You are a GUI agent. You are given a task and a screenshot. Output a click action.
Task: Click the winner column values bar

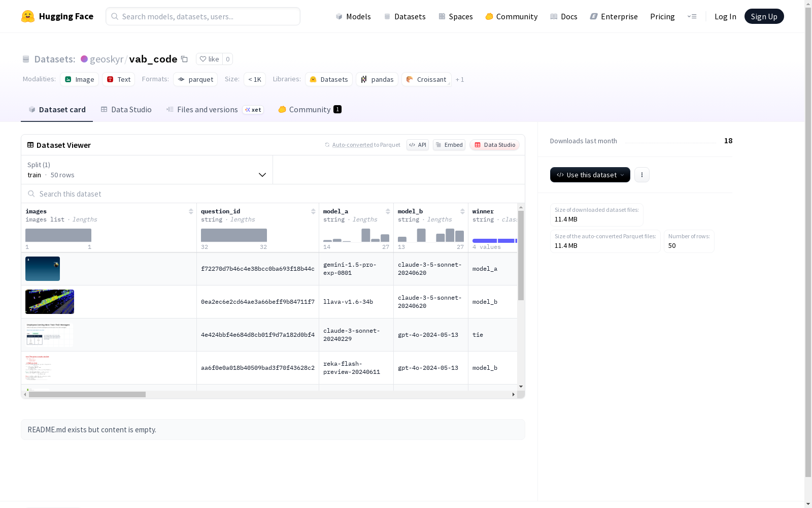coord(495,241)
